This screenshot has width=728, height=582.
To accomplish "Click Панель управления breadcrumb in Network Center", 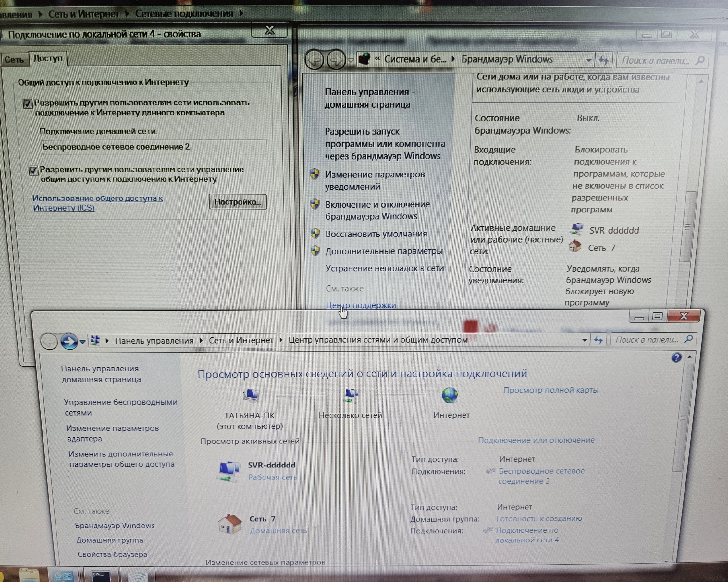I will click(x=154, y=341).
